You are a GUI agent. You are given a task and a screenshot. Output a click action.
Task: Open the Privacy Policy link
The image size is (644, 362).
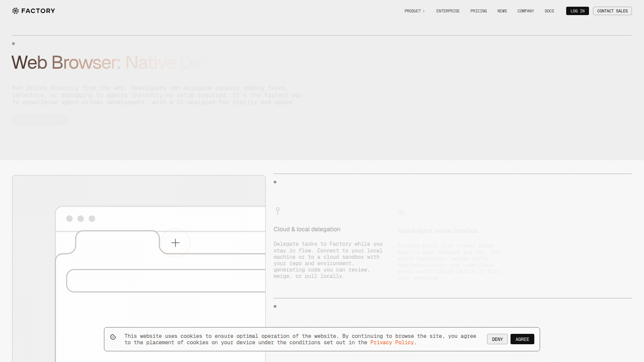click(x=392, y=343)
